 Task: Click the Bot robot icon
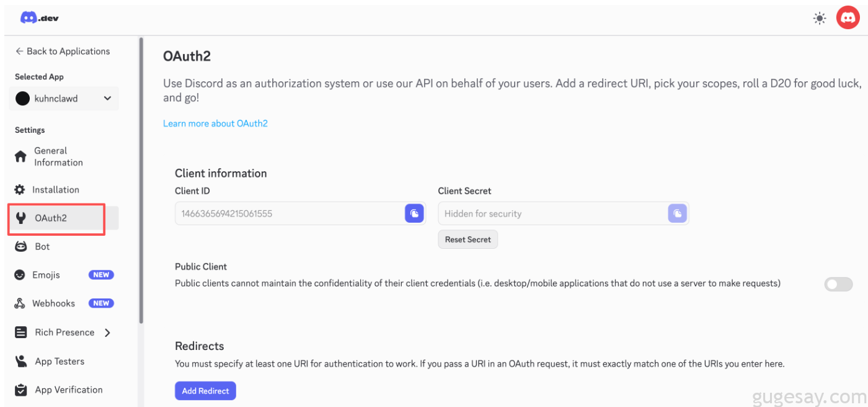point(20,246)
